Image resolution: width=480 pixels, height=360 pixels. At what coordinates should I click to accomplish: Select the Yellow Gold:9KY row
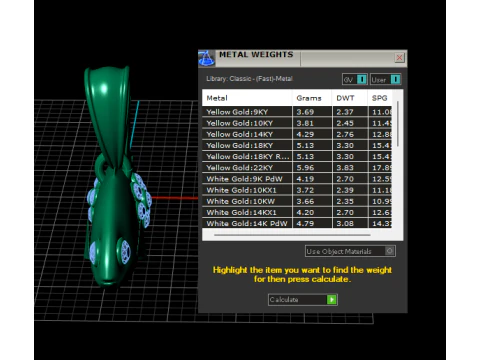pyautogui.click(x=297, y=112)
